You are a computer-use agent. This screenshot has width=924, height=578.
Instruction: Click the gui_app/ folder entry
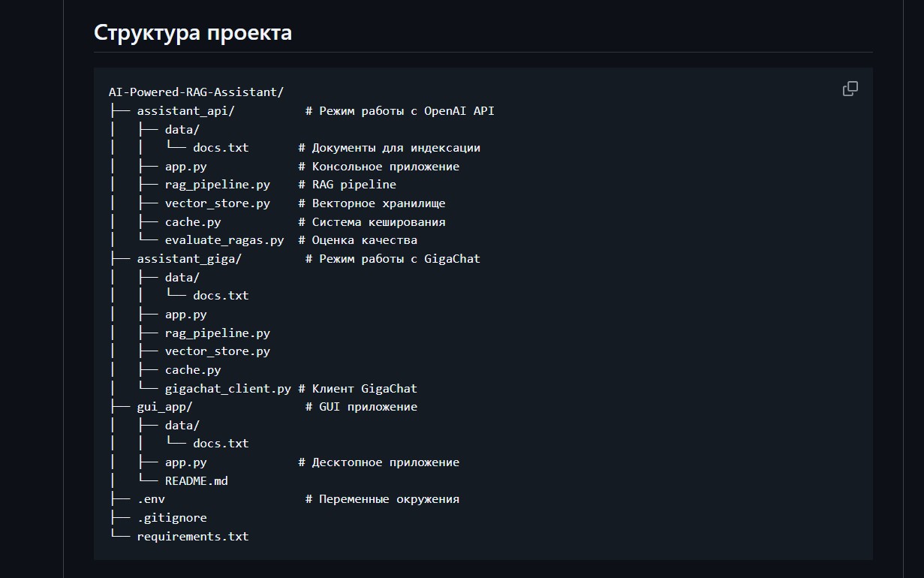(164, 407)
